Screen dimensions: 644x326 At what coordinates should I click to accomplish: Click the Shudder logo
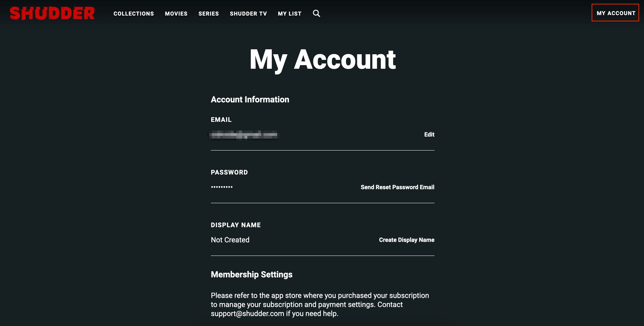pyautogui.click(x=52, y=13)
